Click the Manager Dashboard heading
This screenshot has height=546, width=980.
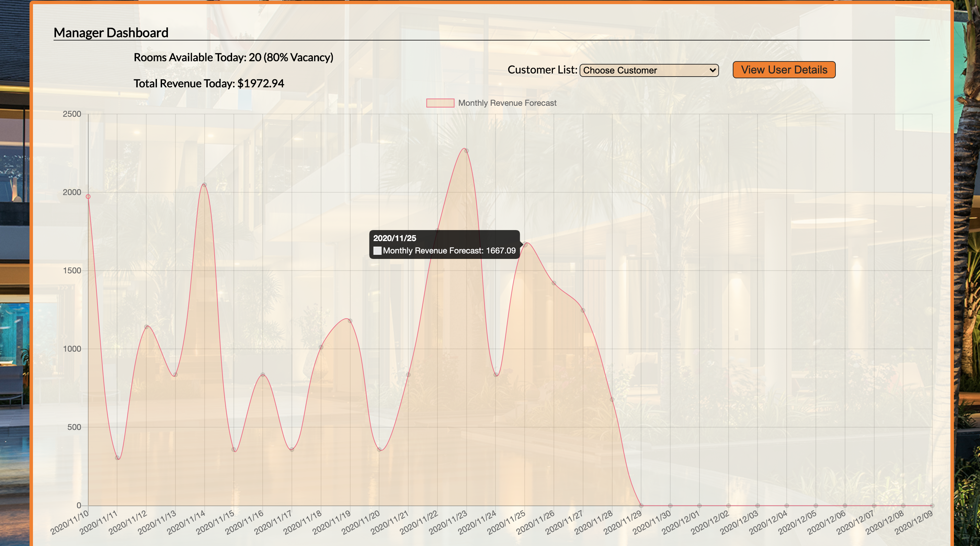coord(111,33)
